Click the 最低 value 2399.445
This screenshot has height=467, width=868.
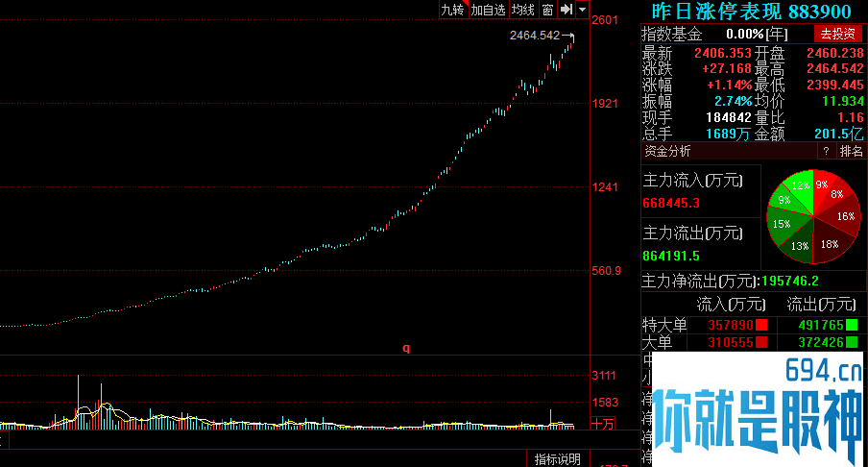pyautogui.click(x=834, y=86)
